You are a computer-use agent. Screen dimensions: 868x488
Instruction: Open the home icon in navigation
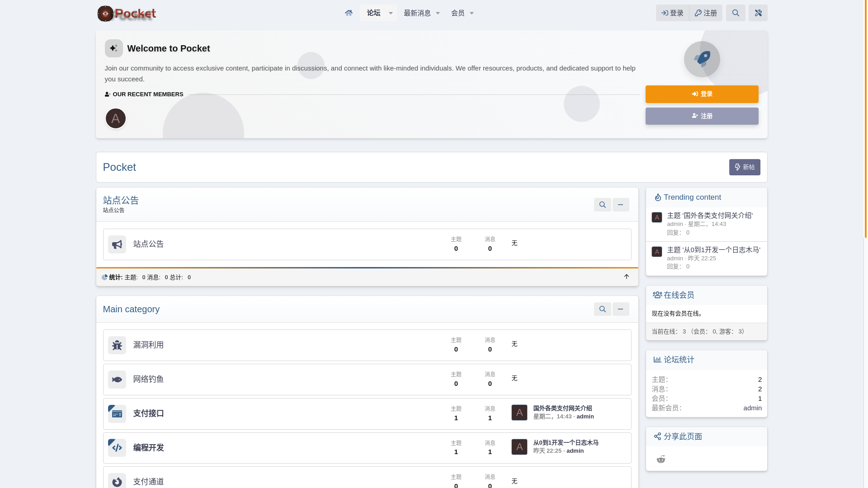pos(349,13)
